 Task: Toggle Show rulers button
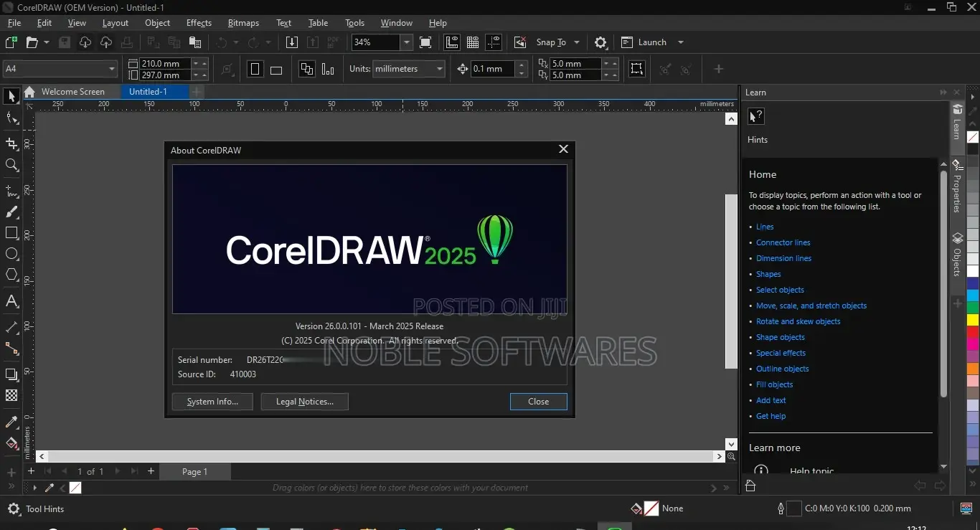click(452, 42)
